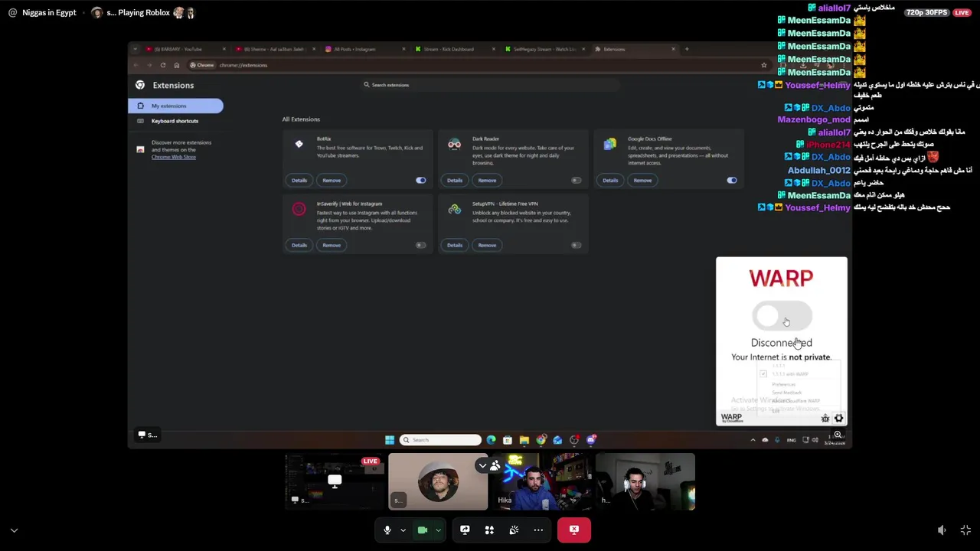Viewport: 980px width, 551px height.
Task: Open the activities apps button
Action: pyautogui.click(x=489, y=530)
